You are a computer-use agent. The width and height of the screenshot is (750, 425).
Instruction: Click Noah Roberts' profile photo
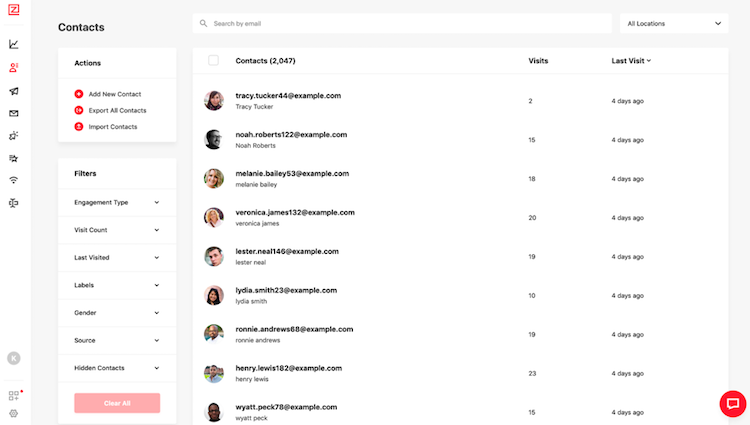(x=214, y=139)
